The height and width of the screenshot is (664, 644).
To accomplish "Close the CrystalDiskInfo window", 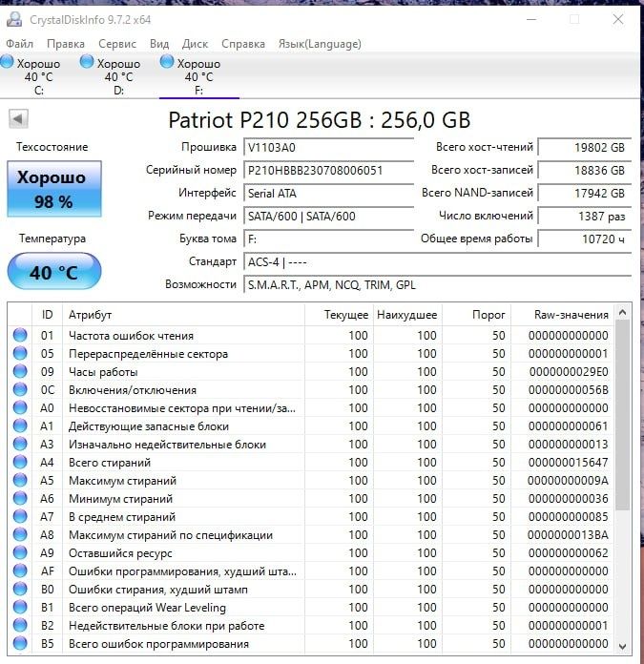I will 618,19.
